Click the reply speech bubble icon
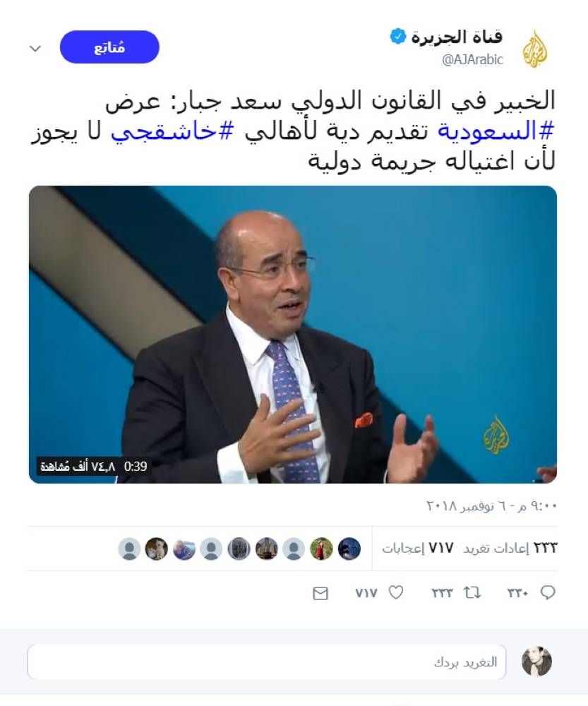588x706 pixels. 548,592
